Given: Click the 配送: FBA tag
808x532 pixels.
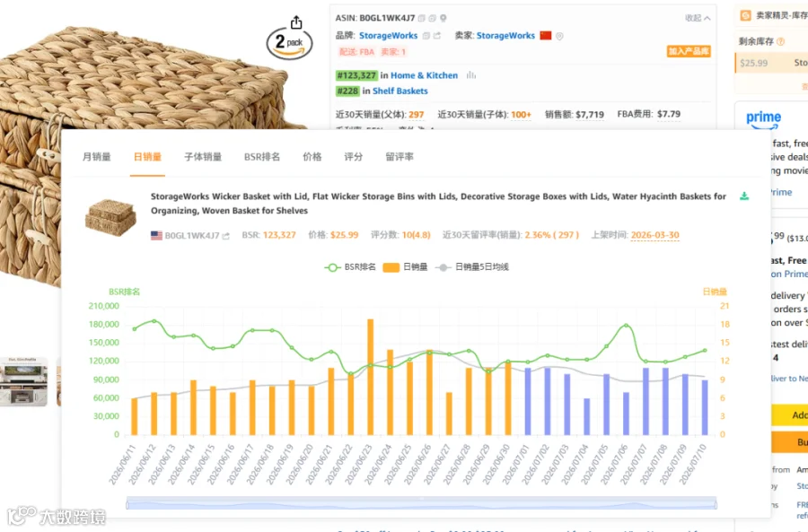Looking at the screenshot, I should (356, 51).
